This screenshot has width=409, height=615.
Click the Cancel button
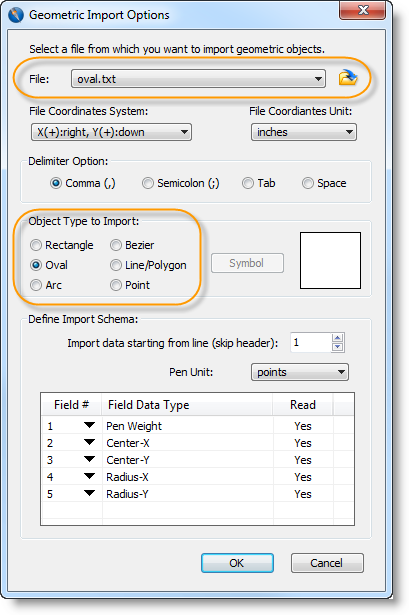(327, 563)
